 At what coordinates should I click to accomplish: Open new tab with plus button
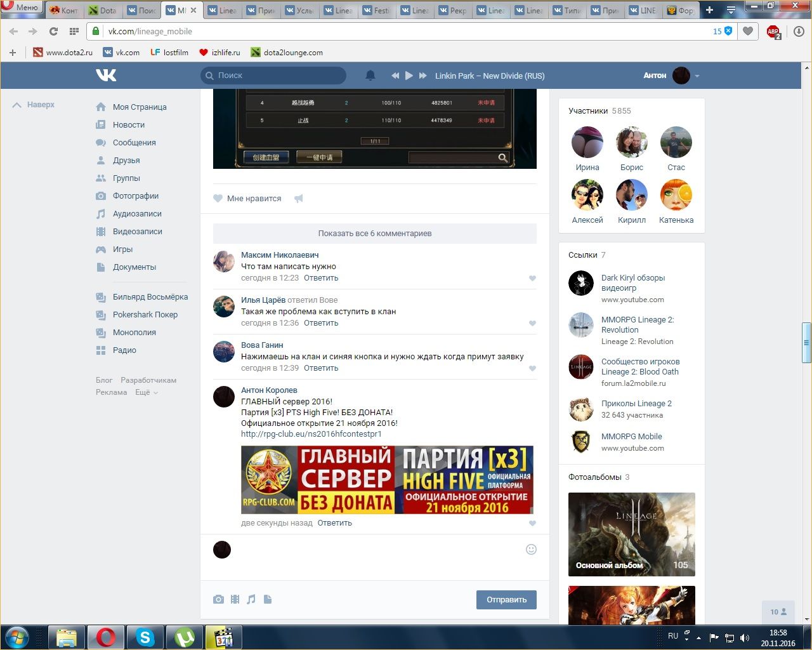coord(709,10)
